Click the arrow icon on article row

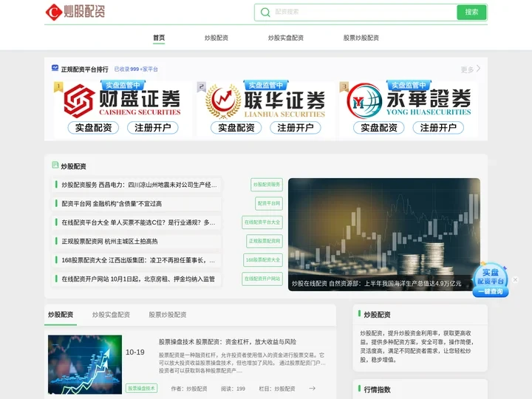313,388
